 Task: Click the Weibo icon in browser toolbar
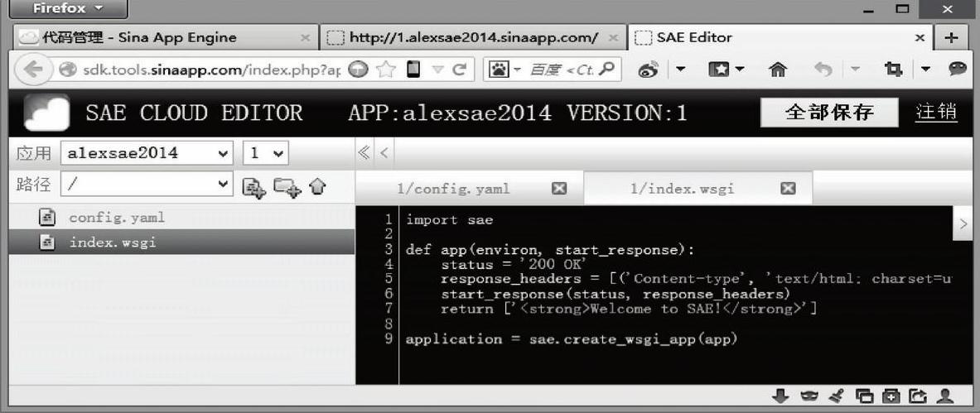pos(648,70)
